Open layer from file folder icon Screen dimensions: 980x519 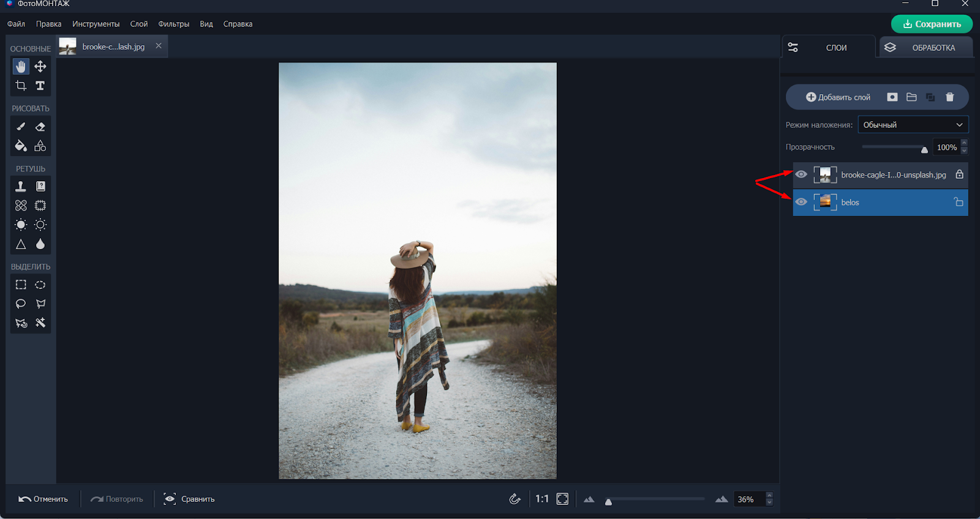911,97
